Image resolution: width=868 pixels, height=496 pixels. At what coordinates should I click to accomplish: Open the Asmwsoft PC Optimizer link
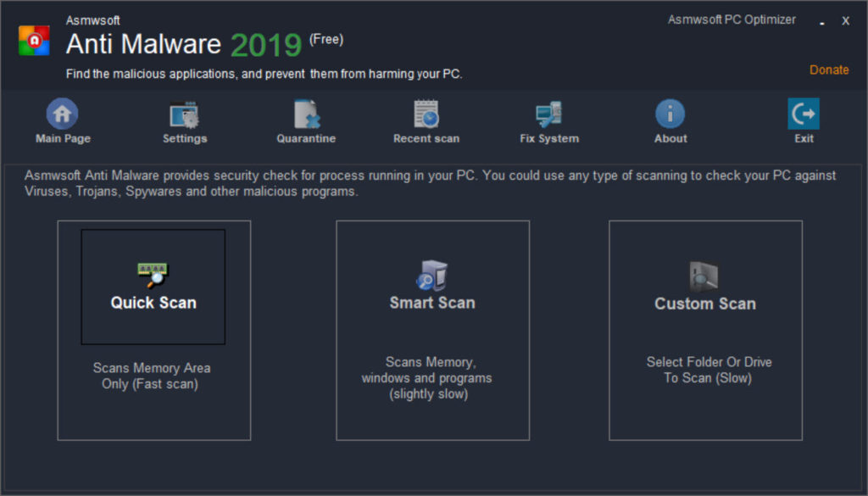click(x=732, y=20)
